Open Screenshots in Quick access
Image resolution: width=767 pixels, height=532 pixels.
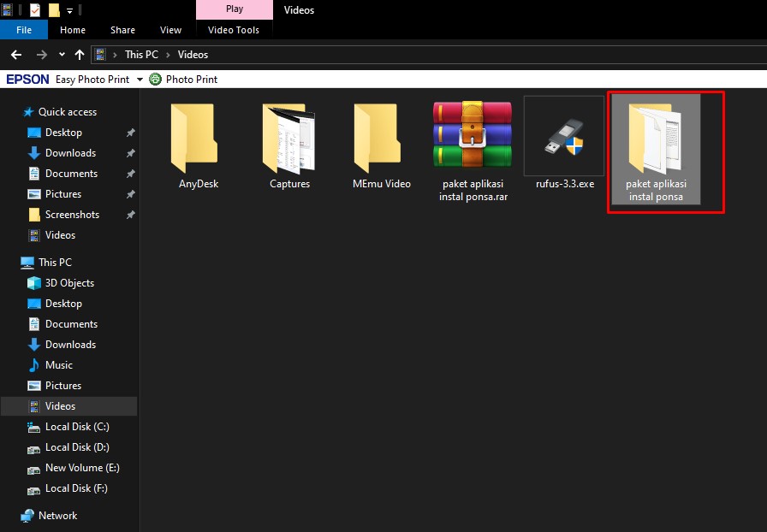(x=72, y=215)
